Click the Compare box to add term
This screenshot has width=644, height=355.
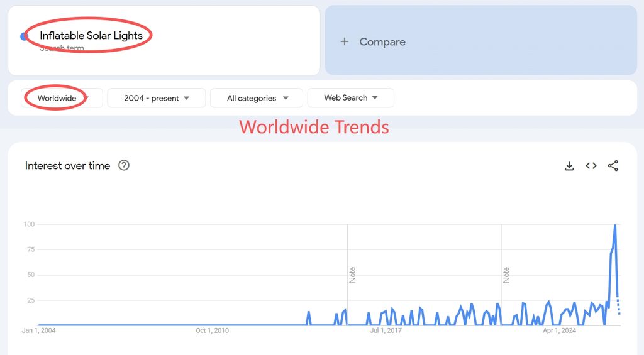coord(481,40)
